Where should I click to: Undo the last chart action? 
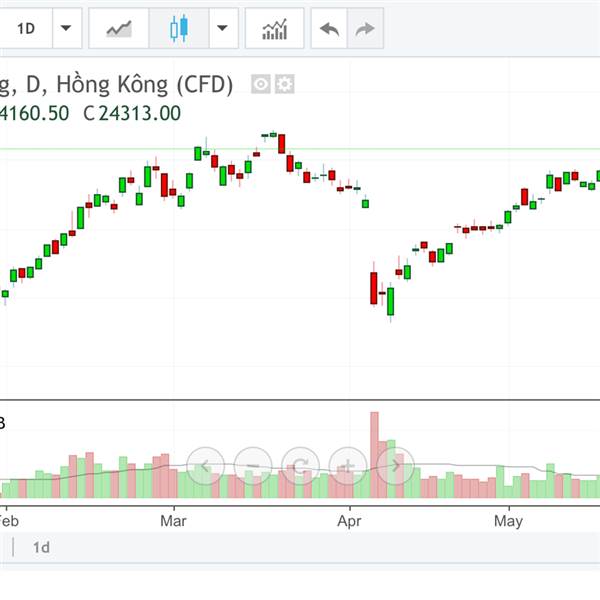329,28
